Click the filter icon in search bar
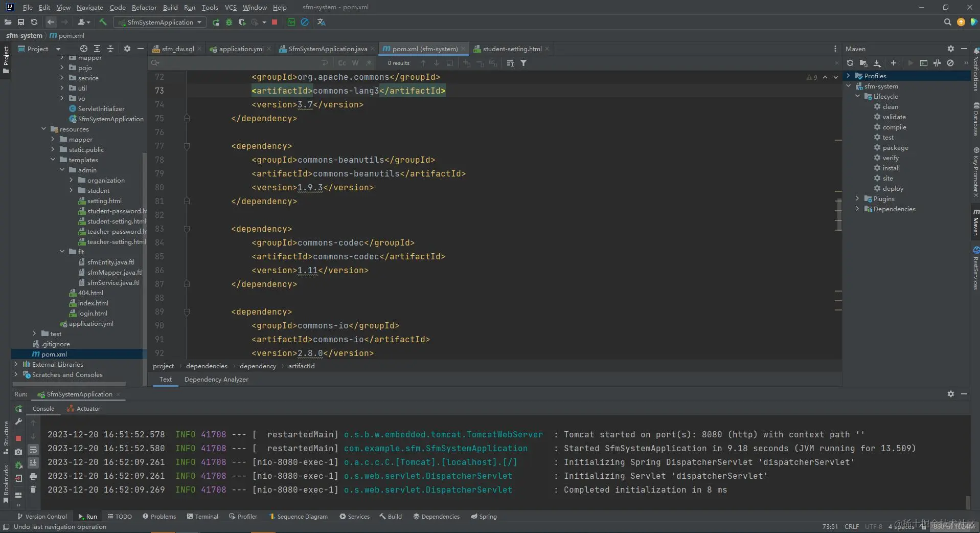Screen dimensions: 980x533 (x=523, y=63)
